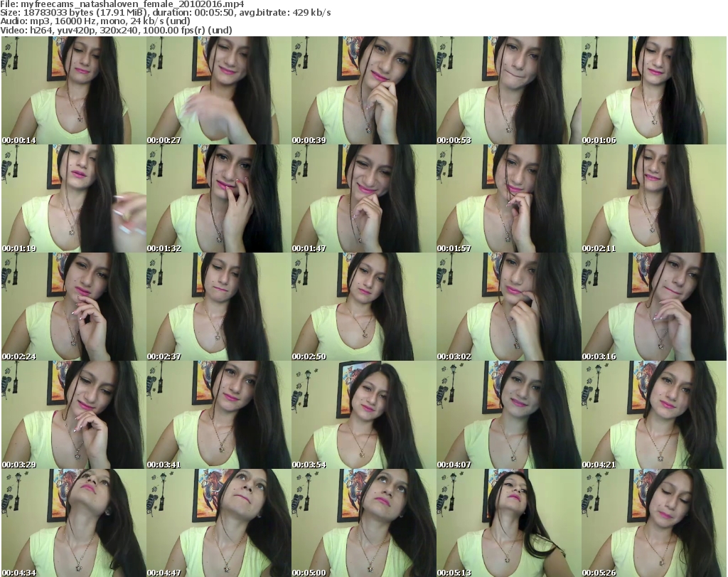Click the 00:05:13 thumbnail

pos(508,523)
